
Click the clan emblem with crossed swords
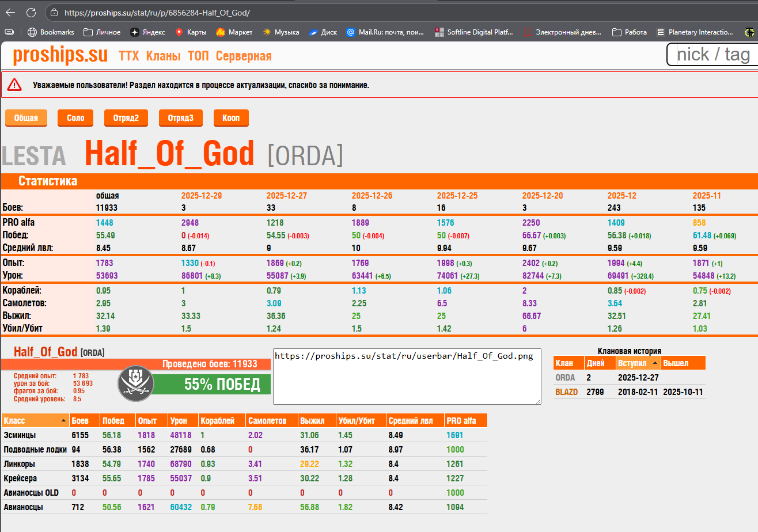coord(135,384)
